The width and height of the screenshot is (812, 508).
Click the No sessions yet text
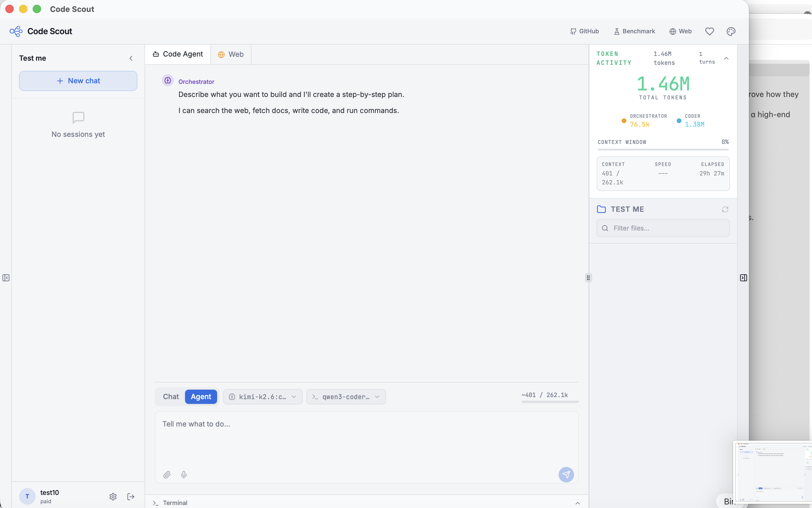[x=78, y=134]
